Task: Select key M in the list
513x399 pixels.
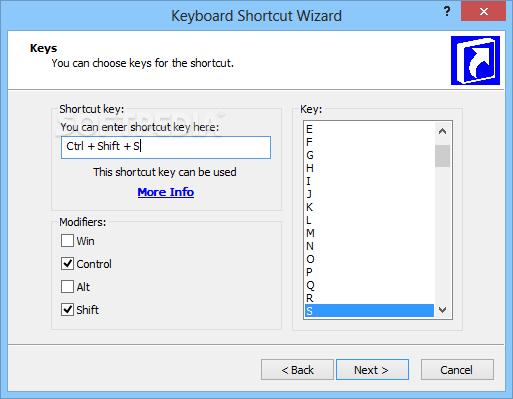Action: click(x=369, y=233)
